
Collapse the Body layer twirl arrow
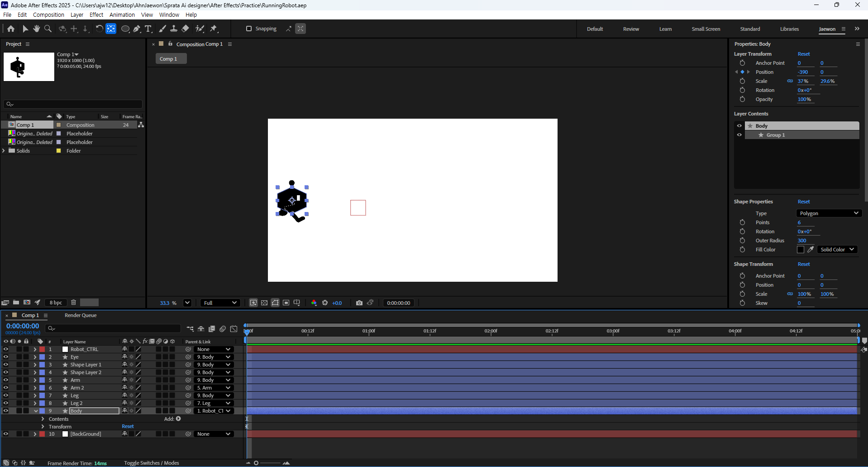coord(35,411)
